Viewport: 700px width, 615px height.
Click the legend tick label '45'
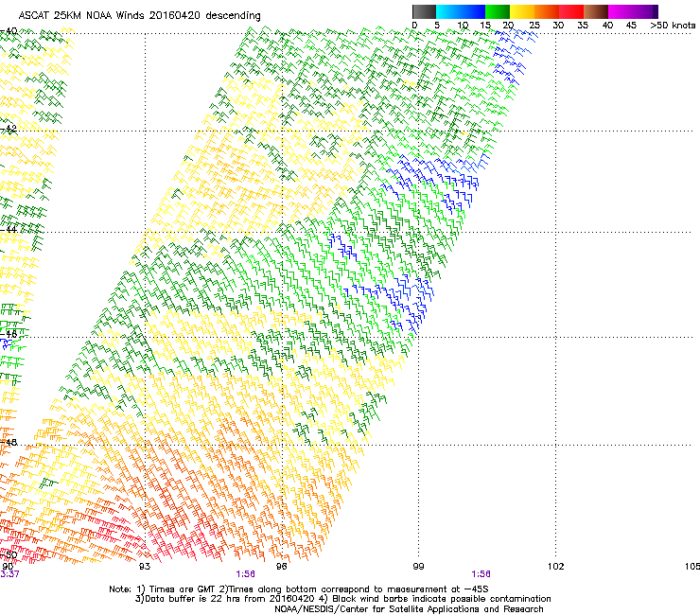click(631, 26)
